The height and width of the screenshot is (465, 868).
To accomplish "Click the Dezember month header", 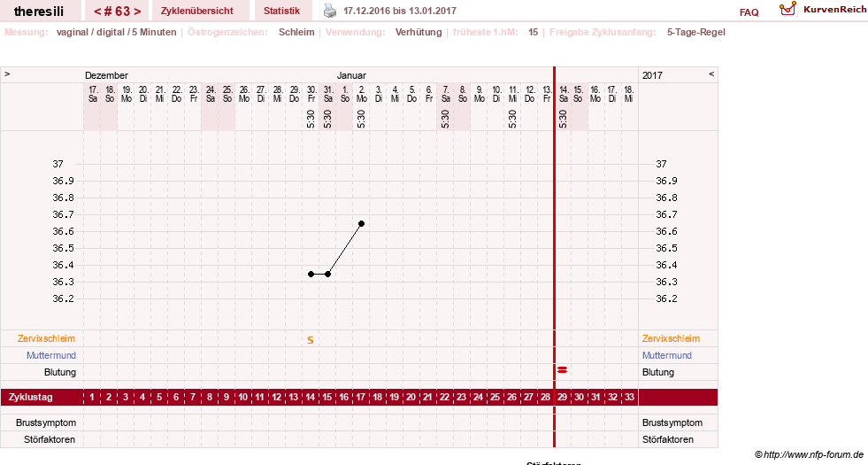I will pyautogui.click(x=106, y=75).
